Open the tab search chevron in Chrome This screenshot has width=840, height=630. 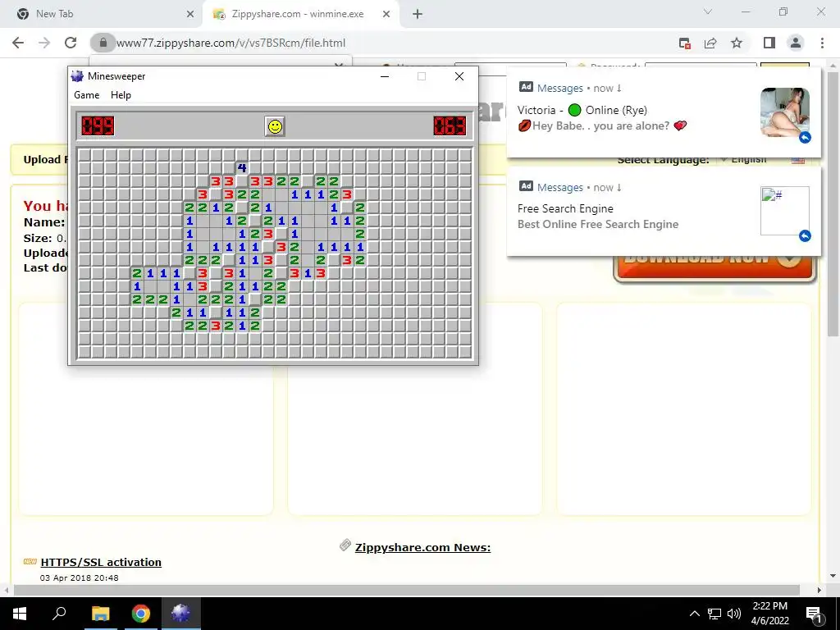[x=708, y=11]
